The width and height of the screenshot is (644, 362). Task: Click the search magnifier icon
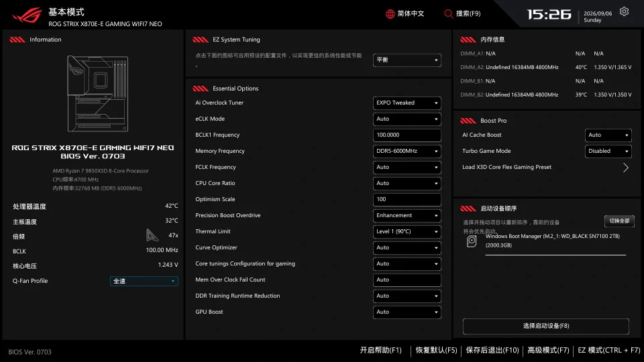pos(448,14)
